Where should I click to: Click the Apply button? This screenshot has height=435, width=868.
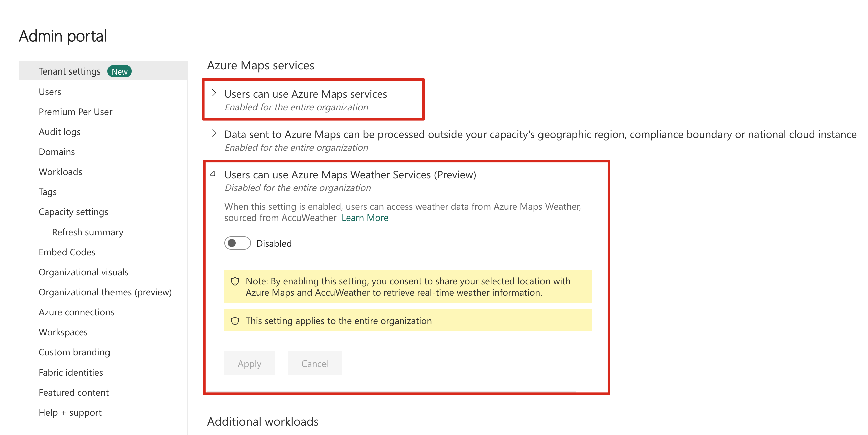(x=249, y=363)
